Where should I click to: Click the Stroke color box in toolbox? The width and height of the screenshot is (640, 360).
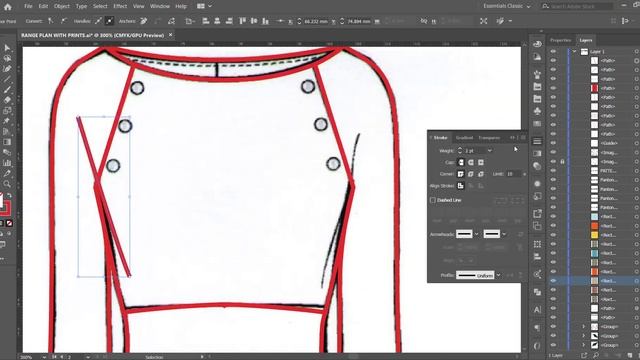[x=6, y=209]
